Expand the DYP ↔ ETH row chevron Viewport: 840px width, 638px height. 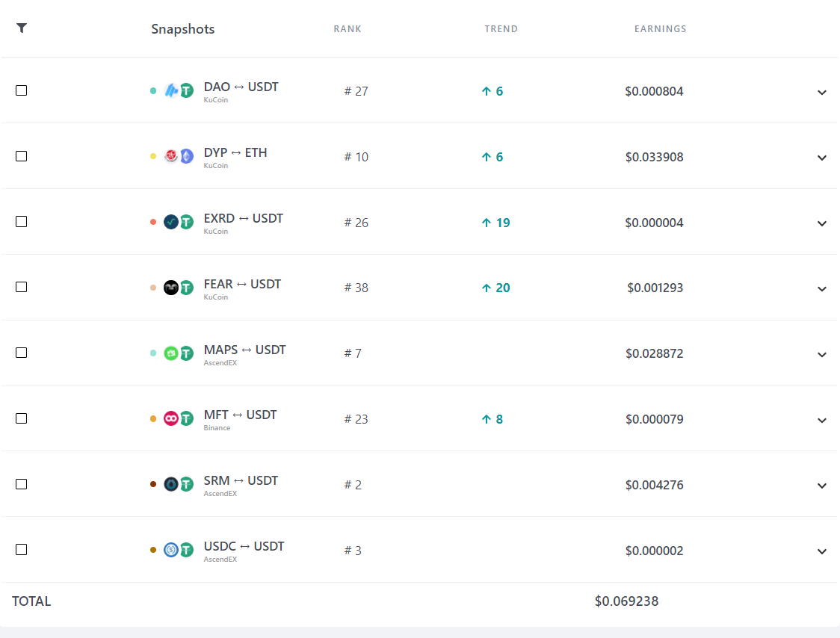(x=822, y=158)
